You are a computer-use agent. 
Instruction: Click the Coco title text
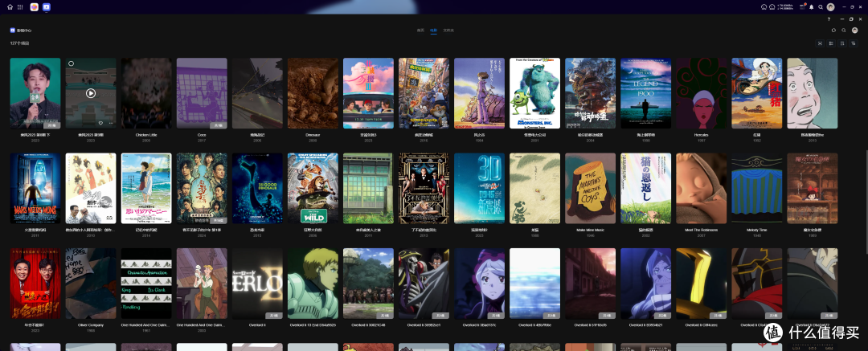point(202,134)
